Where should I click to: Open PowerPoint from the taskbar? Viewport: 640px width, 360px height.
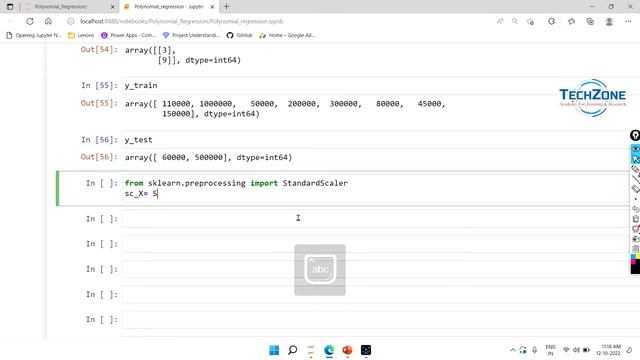(347, 350)
